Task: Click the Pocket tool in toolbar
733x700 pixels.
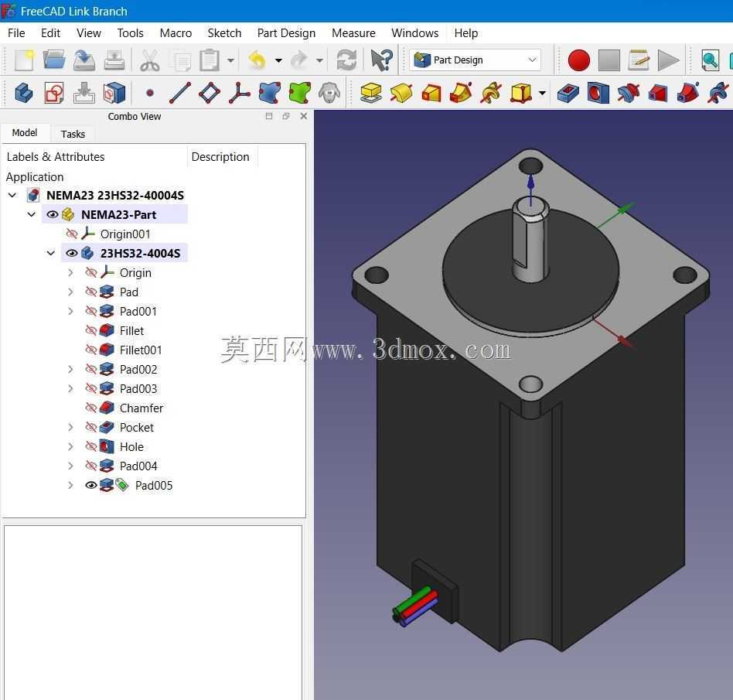Action: coord(568,93)
